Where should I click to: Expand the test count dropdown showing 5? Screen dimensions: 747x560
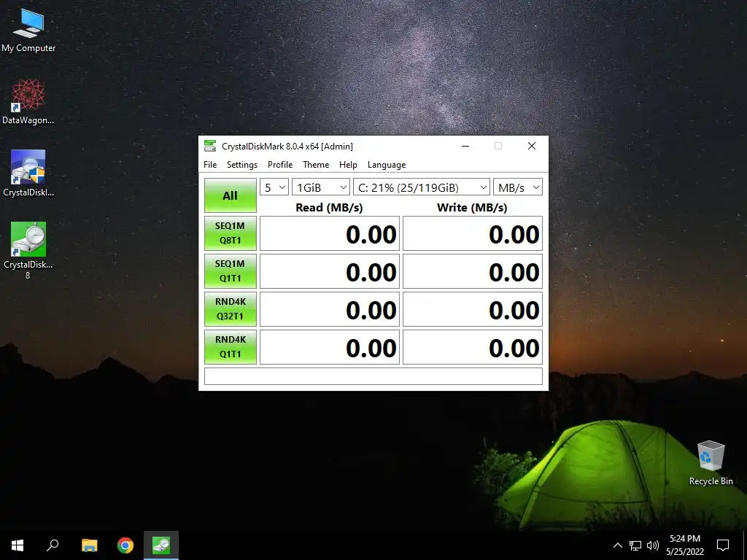274,187
